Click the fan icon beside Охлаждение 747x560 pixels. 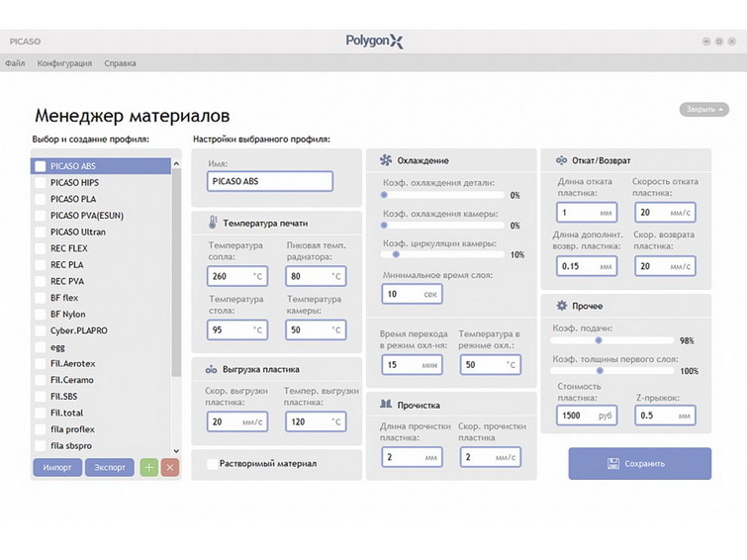click(386, 160)
